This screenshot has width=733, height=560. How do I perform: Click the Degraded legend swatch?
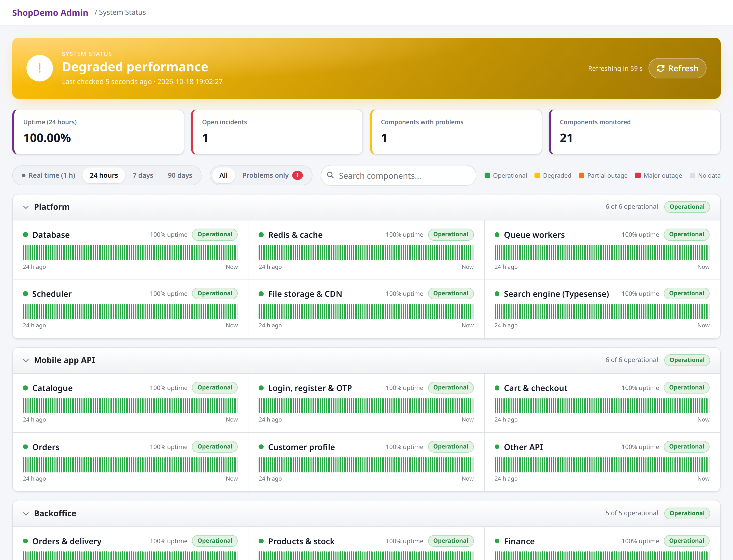click(537, 175)
